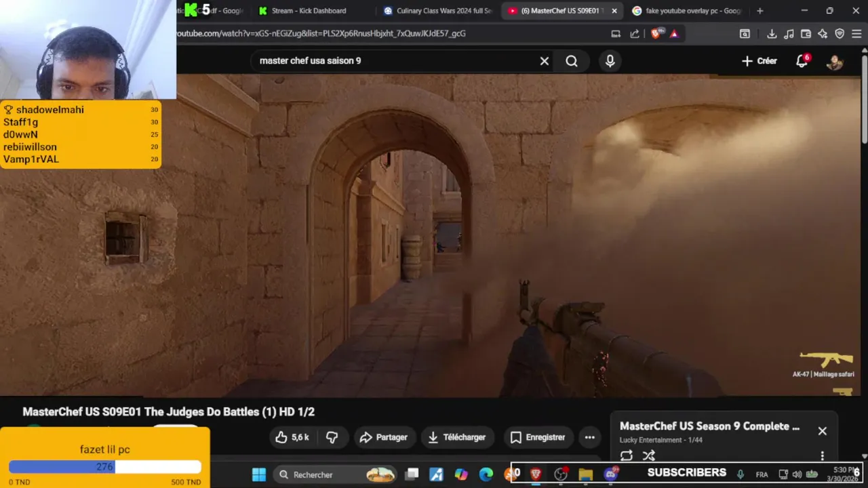The width and height of the screenshot is (868, 488).
Task: Click the Télécharger download button
Action: [x=458, y=437]
